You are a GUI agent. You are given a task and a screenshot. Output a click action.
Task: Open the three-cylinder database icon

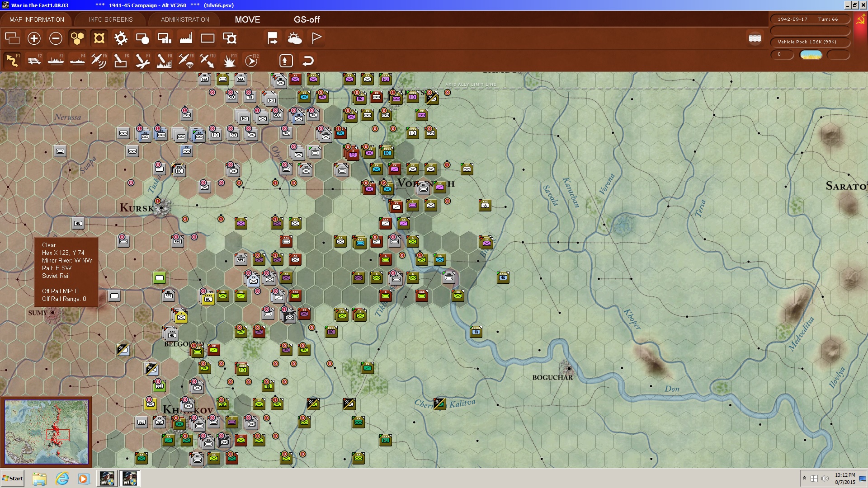click(x=755, y=38)
